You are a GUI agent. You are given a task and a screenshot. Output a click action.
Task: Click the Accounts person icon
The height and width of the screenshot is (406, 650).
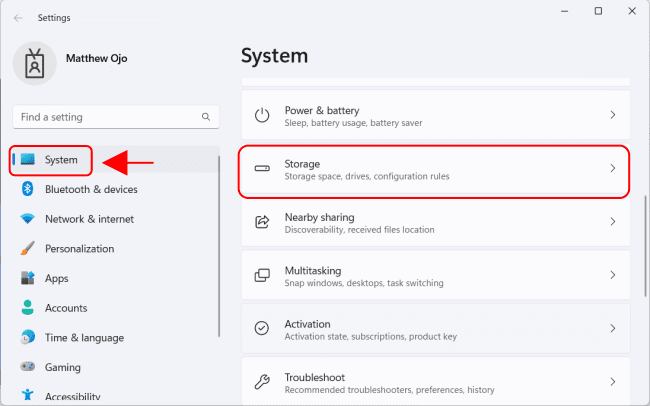pos(28,308)
